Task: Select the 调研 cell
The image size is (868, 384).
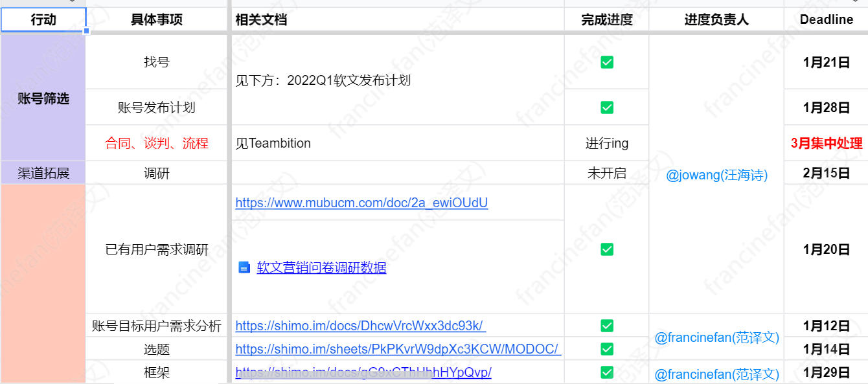Action: pyautogui.click(x=157, y=173)
